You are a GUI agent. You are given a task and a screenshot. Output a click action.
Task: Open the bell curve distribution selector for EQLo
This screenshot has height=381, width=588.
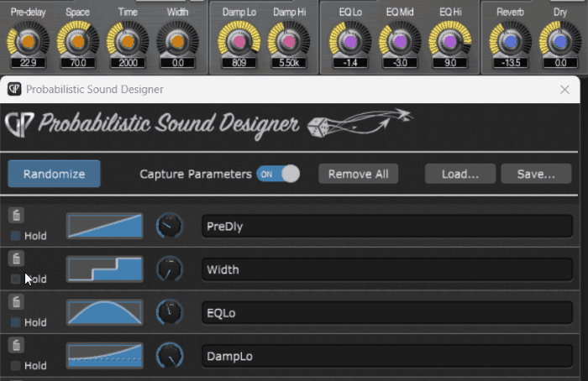click(x=105, y=312)
